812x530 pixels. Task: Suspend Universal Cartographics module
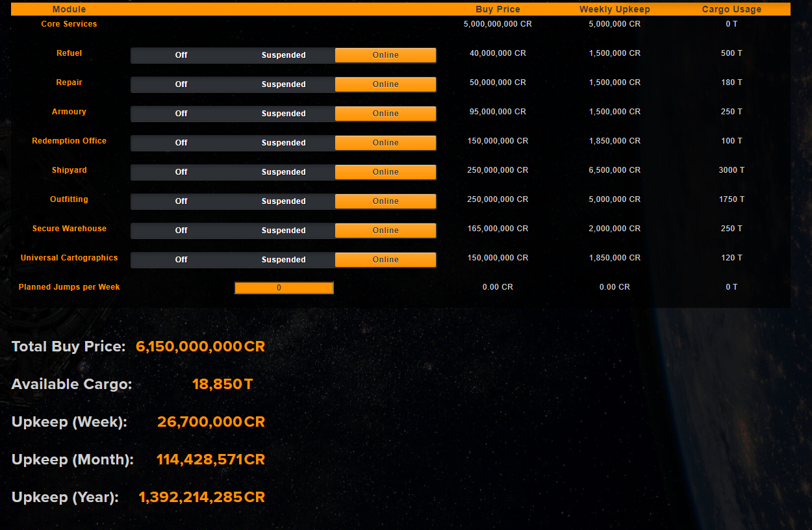coord(283,260)
